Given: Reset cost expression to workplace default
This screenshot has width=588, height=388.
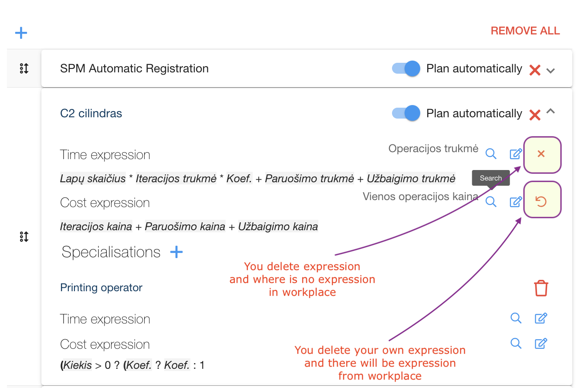Looking at the screenshot, I should (541, 201).
